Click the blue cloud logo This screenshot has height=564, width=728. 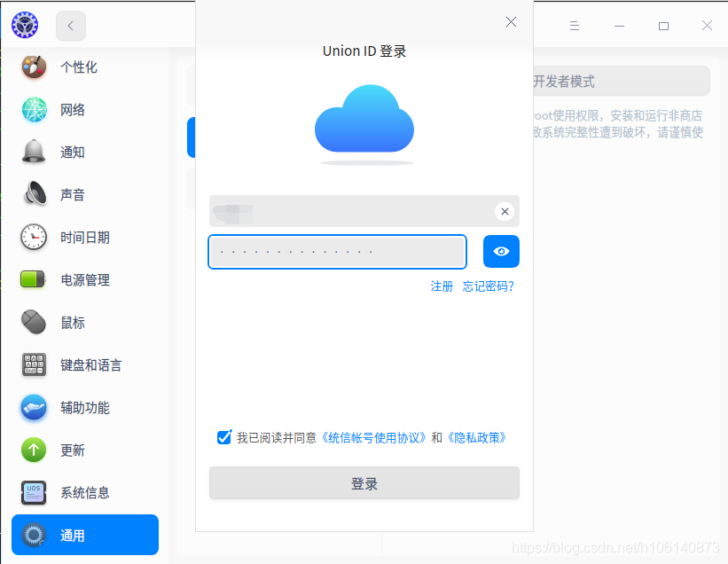[x=364, y=120]
